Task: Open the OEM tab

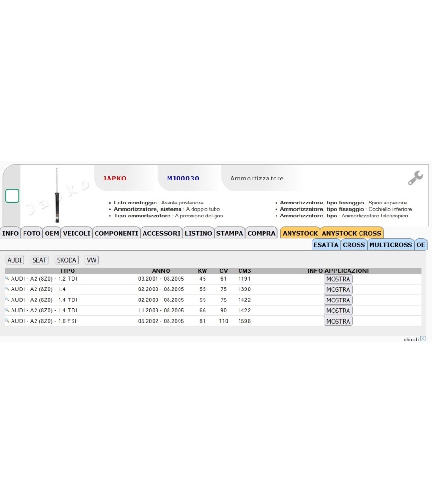Action: click(52, 233)
